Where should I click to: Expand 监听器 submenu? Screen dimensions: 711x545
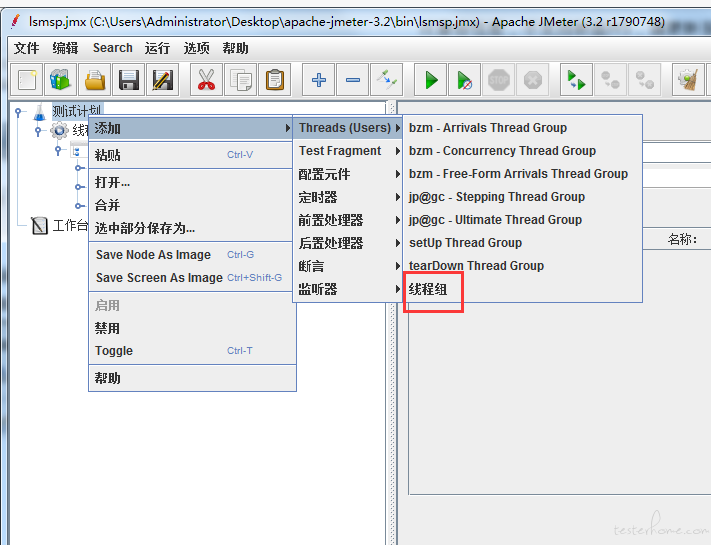click(348, 289)
